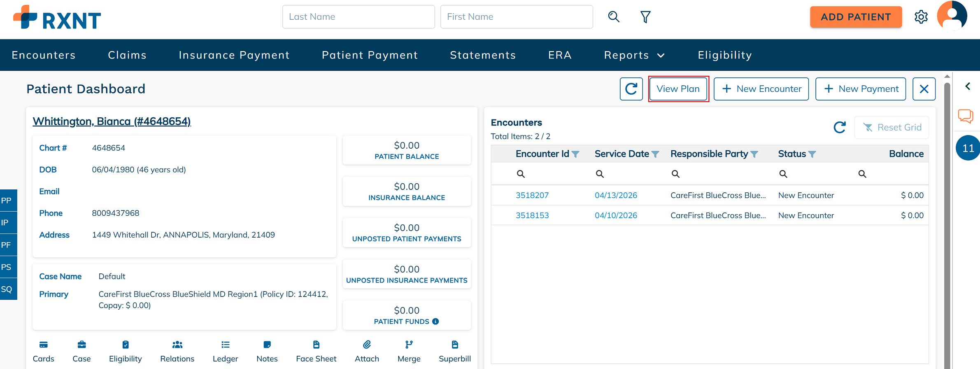Image resolution: width=980 pixels, height=369 pixels.
Task: Click the Insurance Balance $0.00 card
Action: click(x=407, y=192)
